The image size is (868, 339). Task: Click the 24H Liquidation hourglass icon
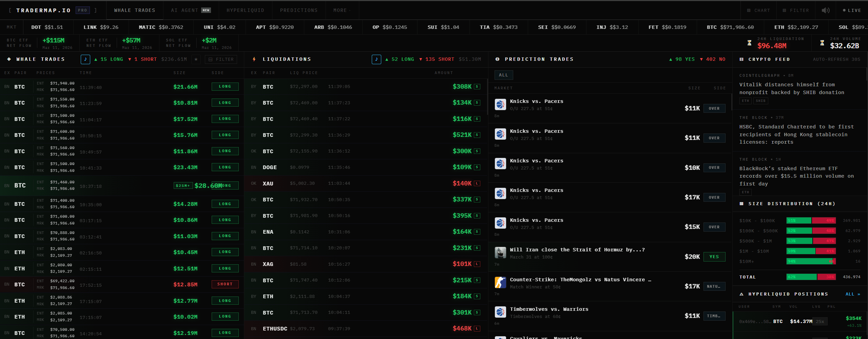[x=749, y=43]
